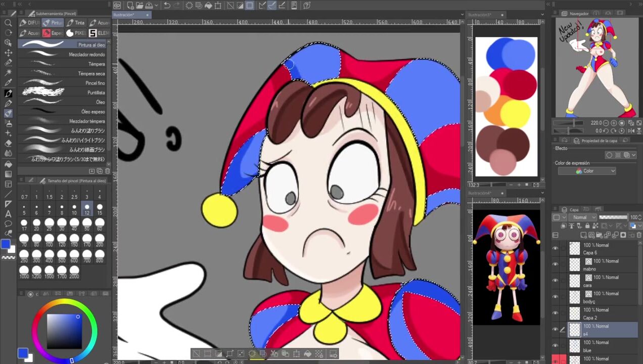
Task: Switch to the Tinta brush tab
Action: click(75, 23)
